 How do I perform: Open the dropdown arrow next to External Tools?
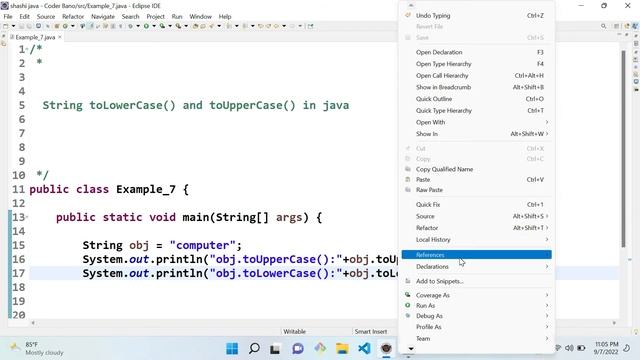pyautogui.click(x=186, y=26)
